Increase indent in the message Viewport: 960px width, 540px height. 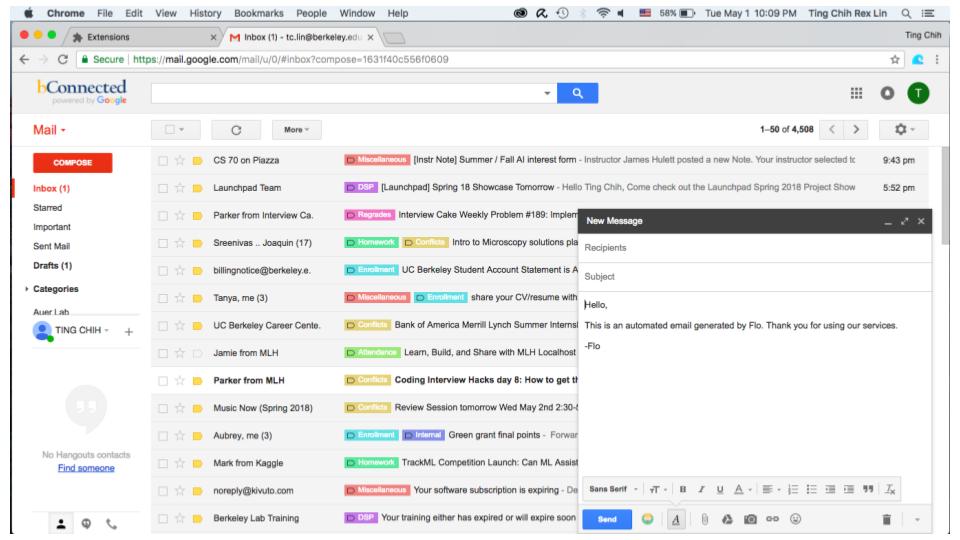point(849,489)
